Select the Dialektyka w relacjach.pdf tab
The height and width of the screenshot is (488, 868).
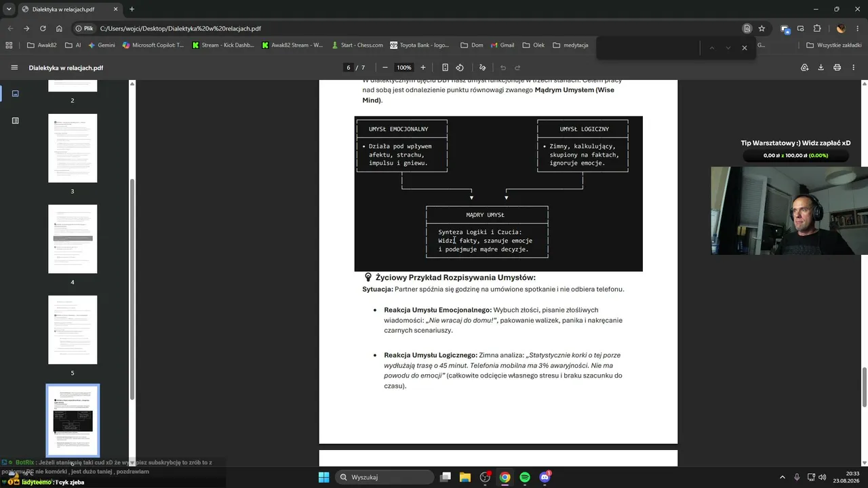click(x=69, y=9)
